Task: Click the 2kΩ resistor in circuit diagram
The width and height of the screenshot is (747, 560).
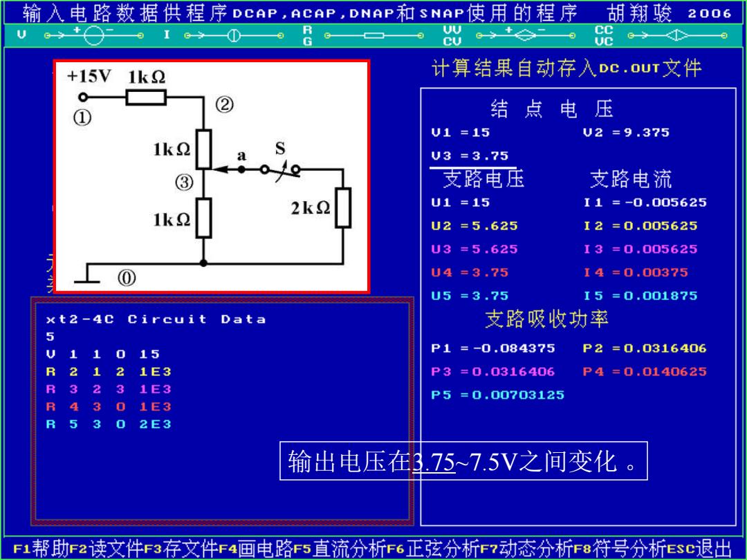Action: point(343,207)
